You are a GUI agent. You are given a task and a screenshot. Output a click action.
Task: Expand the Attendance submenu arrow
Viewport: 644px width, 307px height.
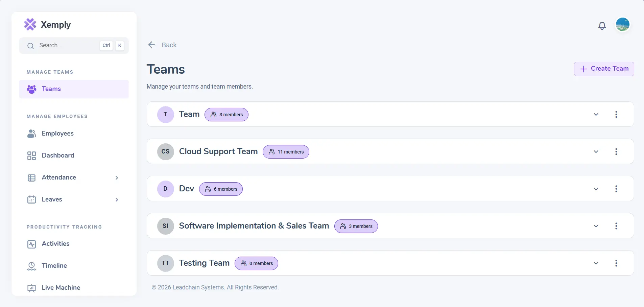pyautogui.click(x=117, y=178)
